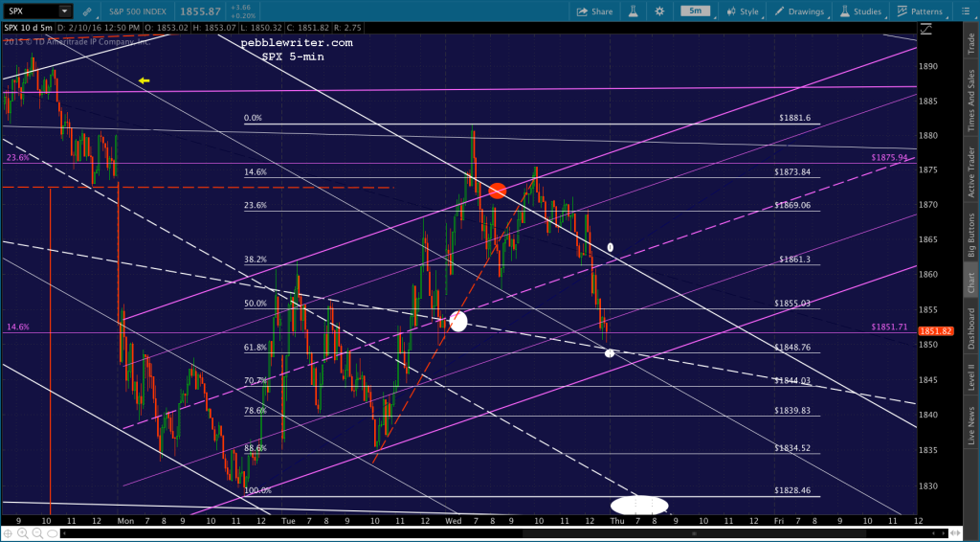Click the range value R: 2.75
This screenshot has height=542, width=980.
pyautogui.click(x=348, y=28)
